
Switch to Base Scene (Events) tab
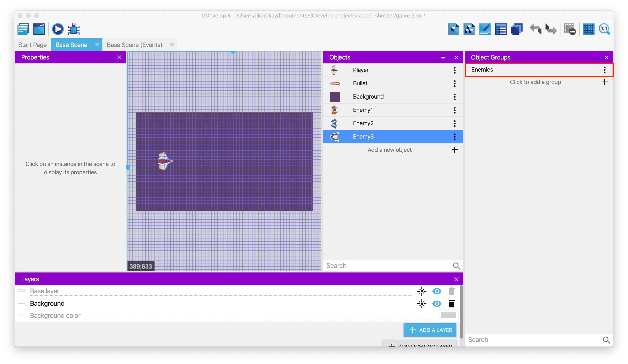click(x=135, y=45)
